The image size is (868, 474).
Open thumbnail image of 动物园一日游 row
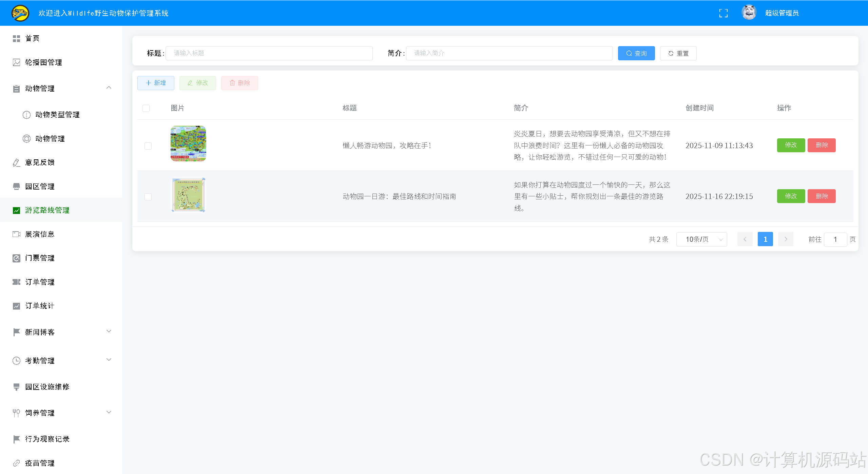pyautogui.click(x=188, y=195)
